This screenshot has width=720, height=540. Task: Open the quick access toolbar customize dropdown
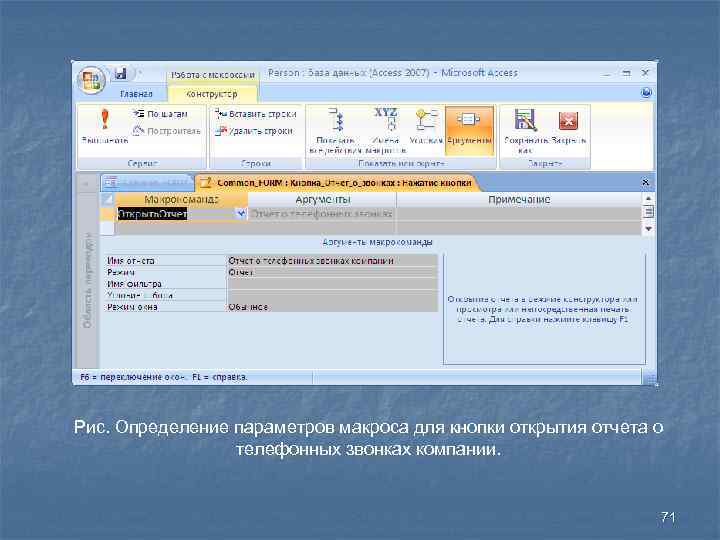click(x=140, y=73)
